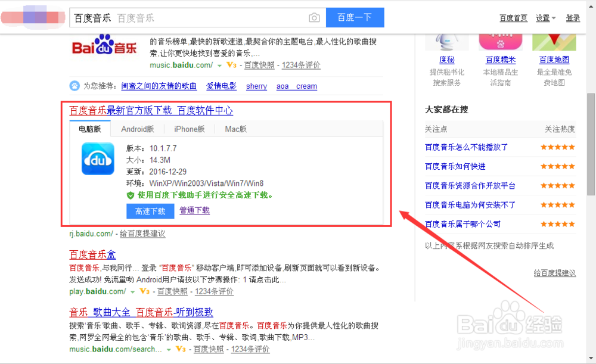
Task: Click 百度音乐电脑为何安装不了
Action: pyautogui.click(x=470, y=205)
